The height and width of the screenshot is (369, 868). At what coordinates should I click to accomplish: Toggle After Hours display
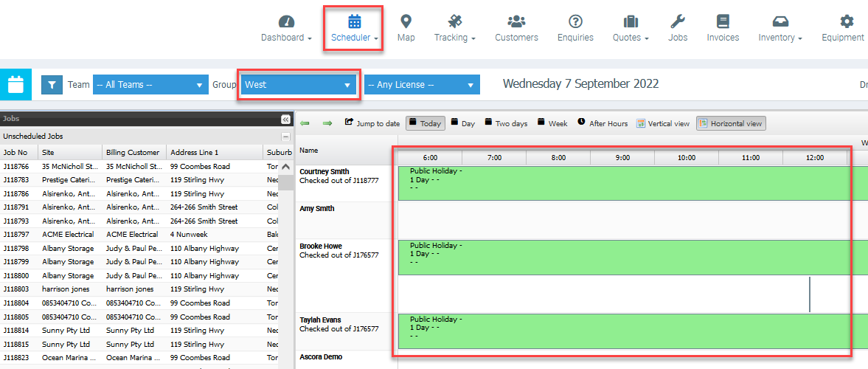tap(603, 124)
